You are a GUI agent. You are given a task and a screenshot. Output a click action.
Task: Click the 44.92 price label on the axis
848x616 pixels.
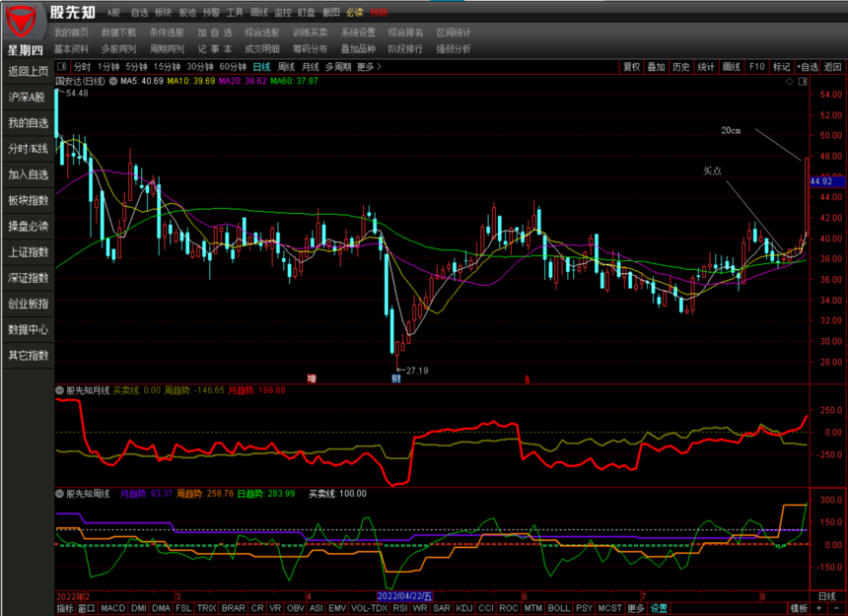(x=826, y=181)
